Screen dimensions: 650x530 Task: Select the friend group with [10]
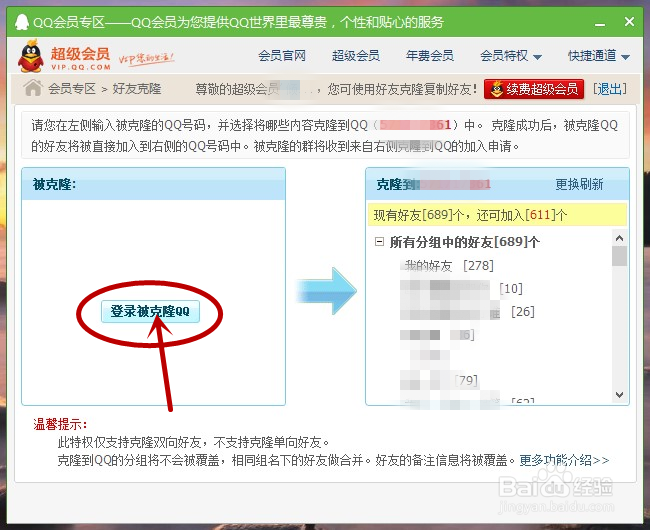tap(461, 288)
